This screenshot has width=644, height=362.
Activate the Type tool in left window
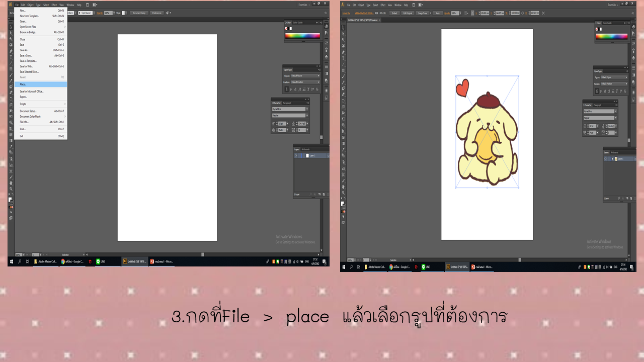tap(11, 57)
